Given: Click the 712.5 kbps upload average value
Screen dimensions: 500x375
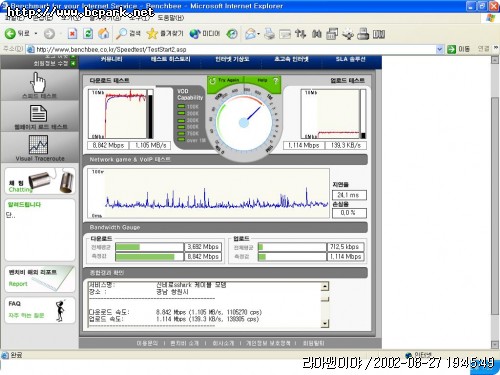Looking at the screenshot, I should (345, 247).
